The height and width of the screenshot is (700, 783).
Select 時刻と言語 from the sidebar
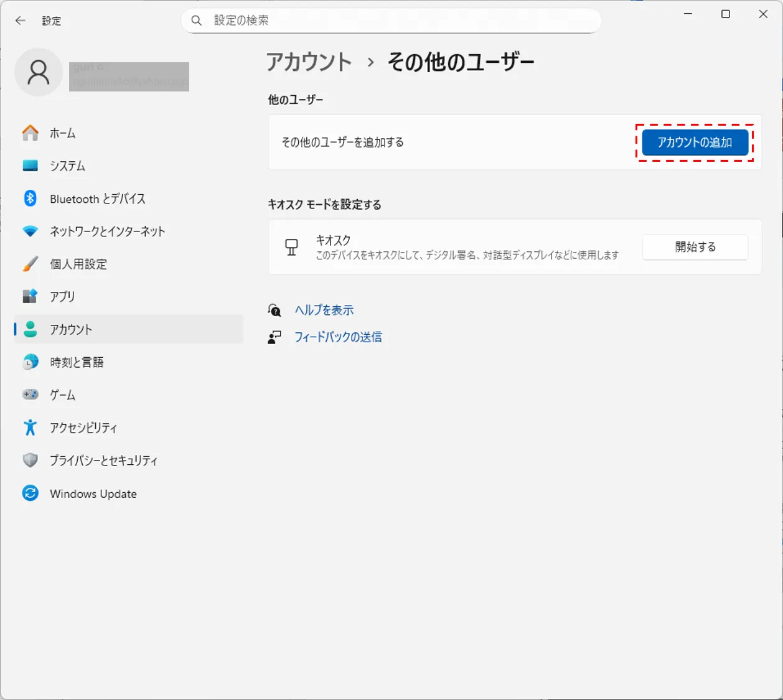pos(77,362)
